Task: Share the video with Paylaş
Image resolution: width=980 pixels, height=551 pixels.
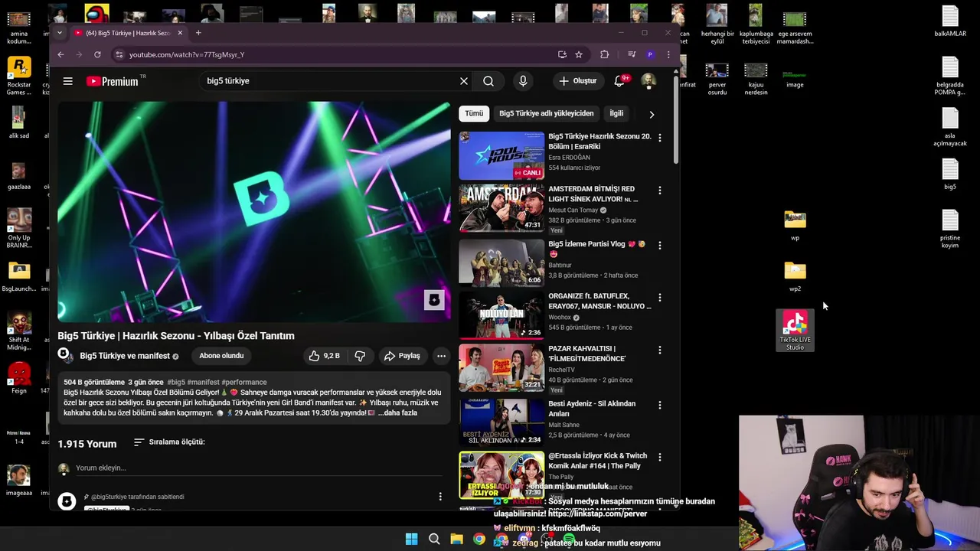Action: 402,356
